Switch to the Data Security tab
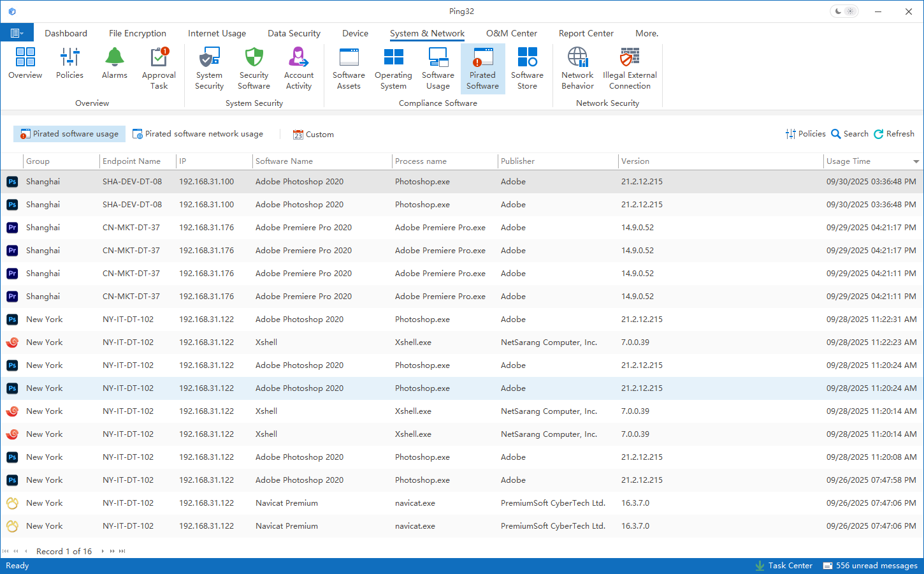The width and height of the screenshot is (924, 574). pyautogui.click(x=294, y=33)
